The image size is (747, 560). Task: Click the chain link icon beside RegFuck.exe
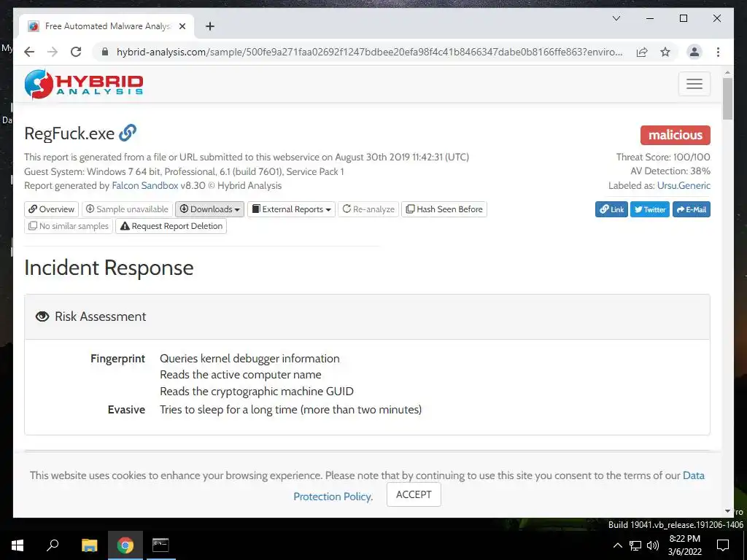click(128, 133)
